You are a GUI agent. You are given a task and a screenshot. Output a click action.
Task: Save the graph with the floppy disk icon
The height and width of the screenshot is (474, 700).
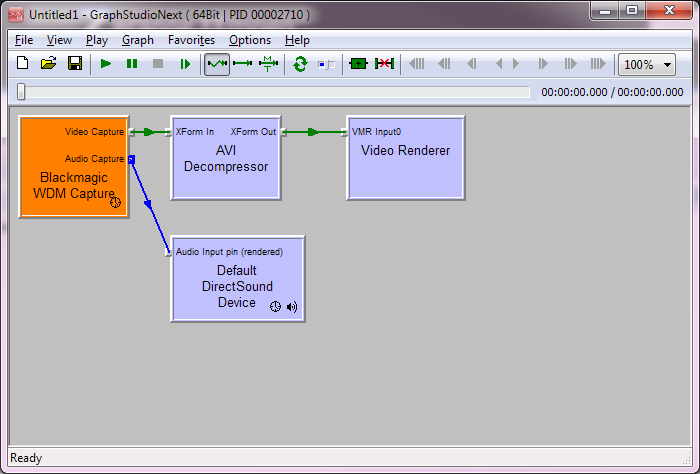point(75,63)
